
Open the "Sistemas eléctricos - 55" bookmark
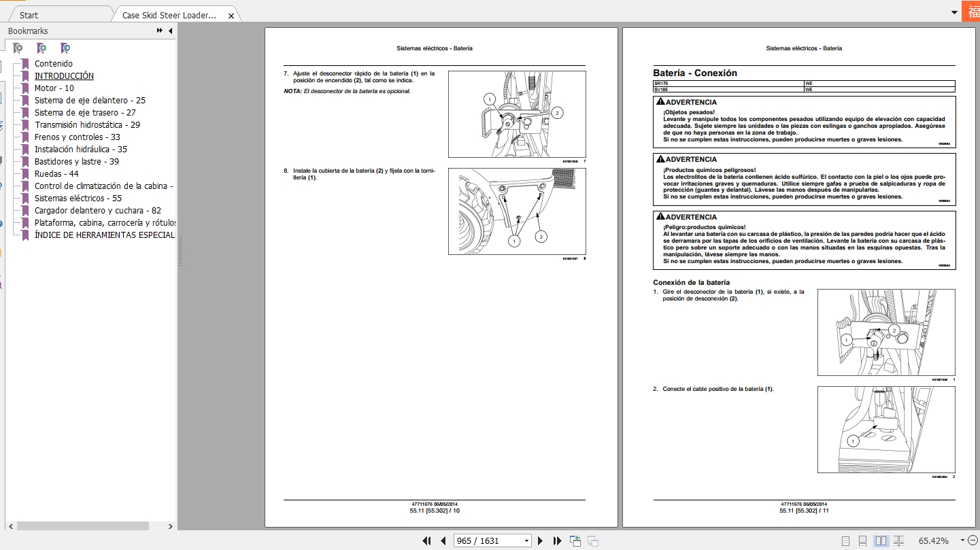(76, 198)
